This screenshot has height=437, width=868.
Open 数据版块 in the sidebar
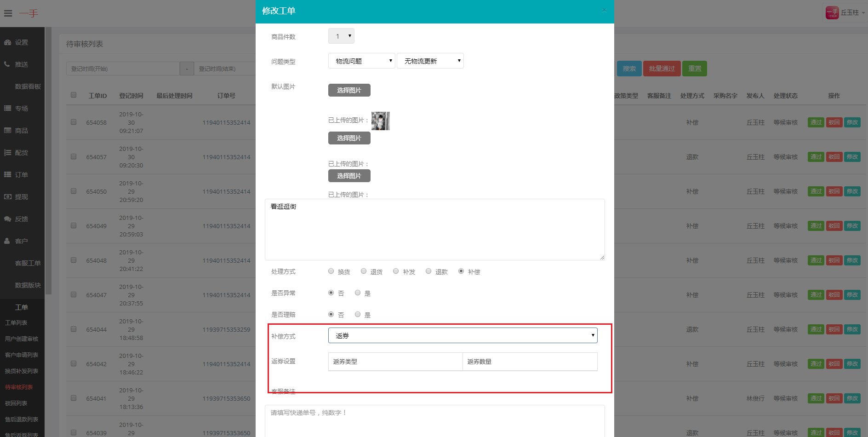click(x=28, y=285)
